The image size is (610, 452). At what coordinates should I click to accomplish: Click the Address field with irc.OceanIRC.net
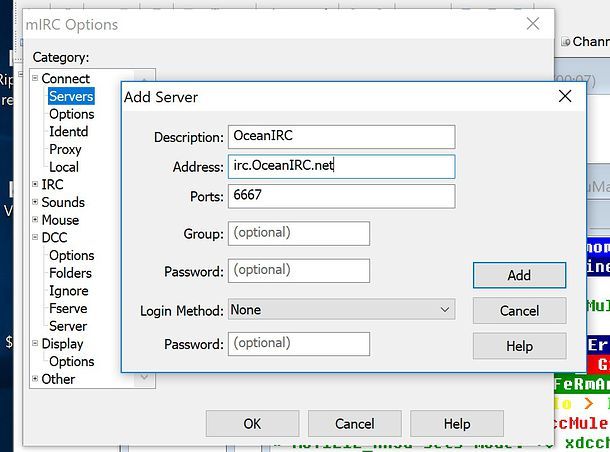click(342, 166)
